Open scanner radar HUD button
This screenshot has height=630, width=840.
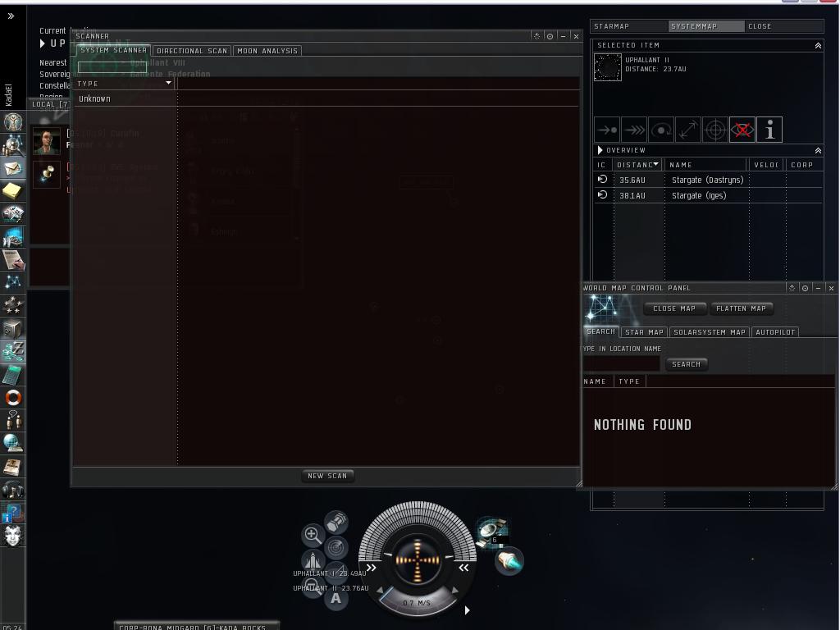coord(336,547)
